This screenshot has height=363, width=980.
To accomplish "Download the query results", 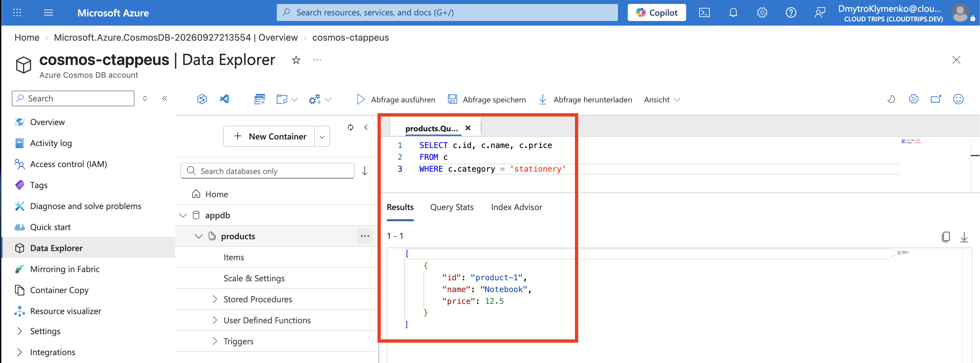I will 964,237.
